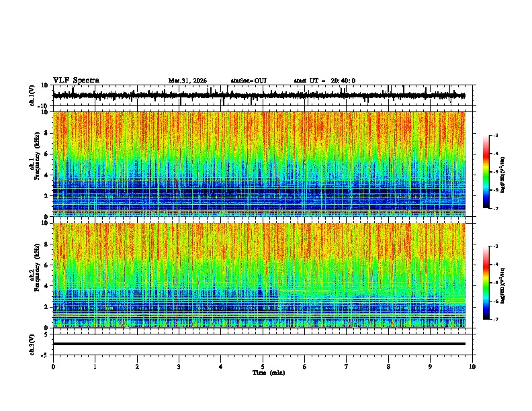The height and width of the screenshot is (411, 532).
Task: Click the time axis tick label "8"
Action: click(x=388, y=367)
